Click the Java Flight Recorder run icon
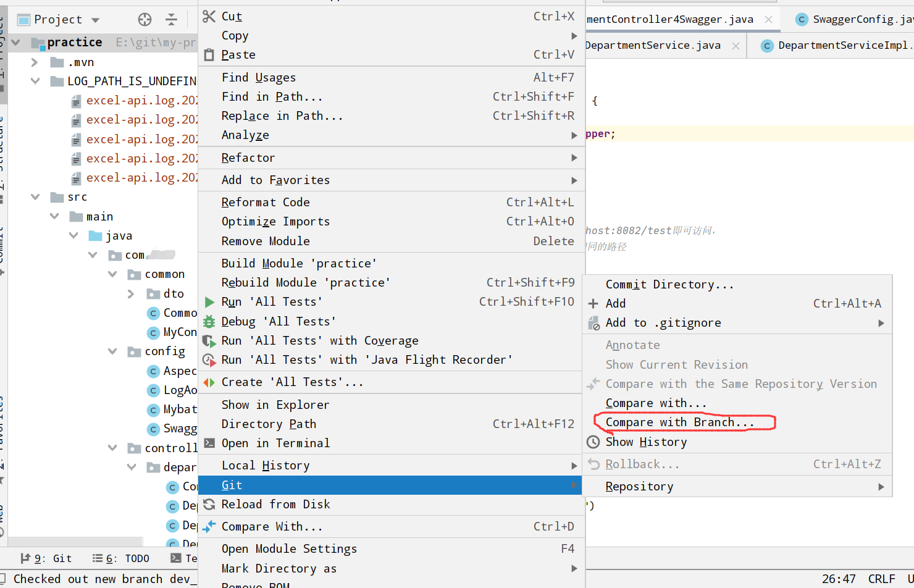 (x=209, y=360)
